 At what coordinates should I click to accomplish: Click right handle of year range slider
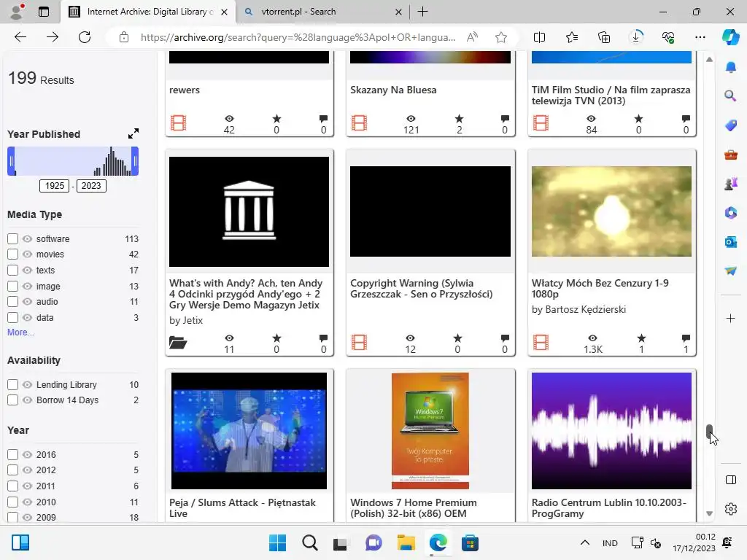tap(135, 161)
